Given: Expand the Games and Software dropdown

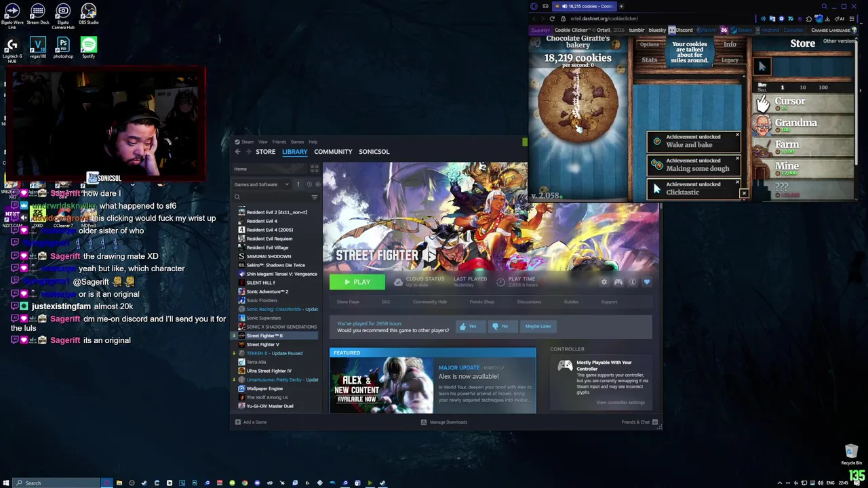Looking at the screenshot, I should tap(262, 184).
